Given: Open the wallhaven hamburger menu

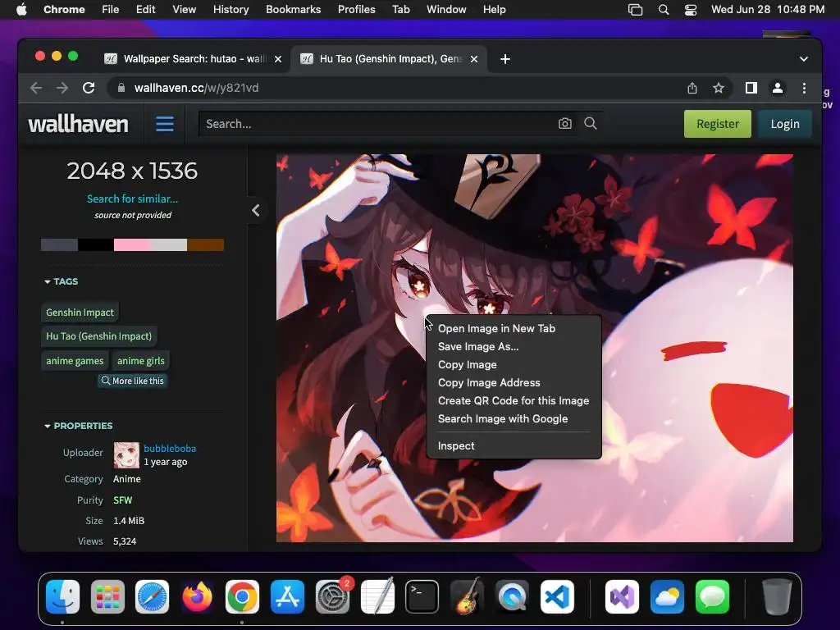Looking at the screenshot, I should [x=164, y=124].
